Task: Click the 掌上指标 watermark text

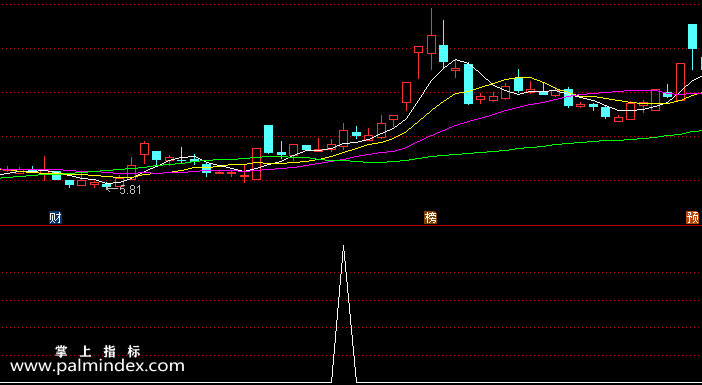Action: [x=98, y=351]
